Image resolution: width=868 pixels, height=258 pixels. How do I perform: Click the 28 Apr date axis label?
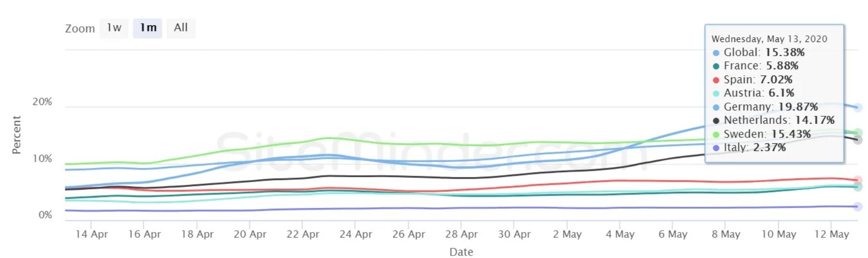[461, 234]
